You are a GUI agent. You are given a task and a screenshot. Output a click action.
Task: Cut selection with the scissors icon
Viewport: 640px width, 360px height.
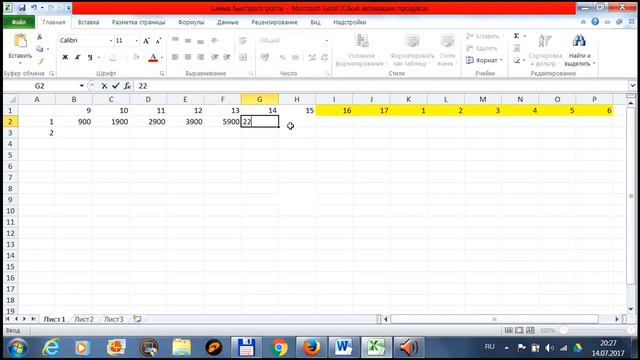point(40,37)
